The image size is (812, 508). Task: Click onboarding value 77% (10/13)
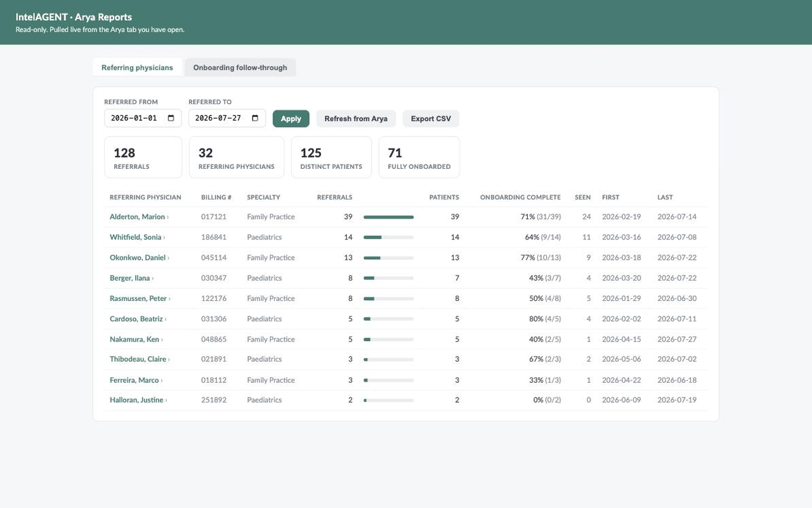click(x=540, y=257)
